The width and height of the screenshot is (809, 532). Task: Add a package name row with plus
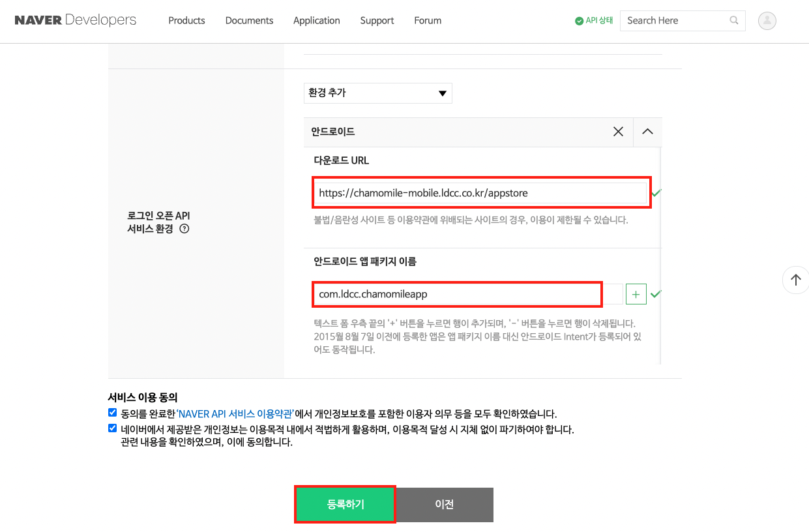(636, 294)
